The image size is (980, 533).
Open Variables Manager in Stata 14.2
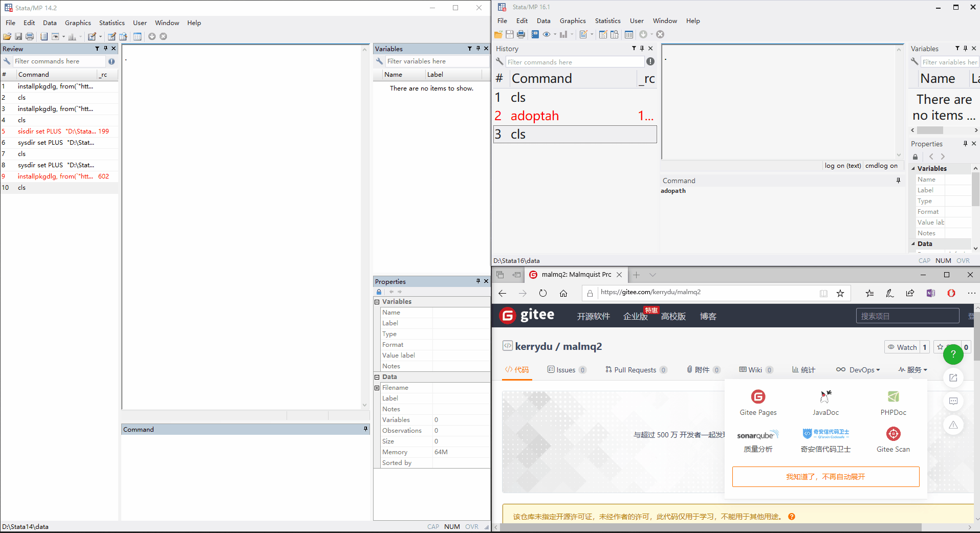[138, 36]
